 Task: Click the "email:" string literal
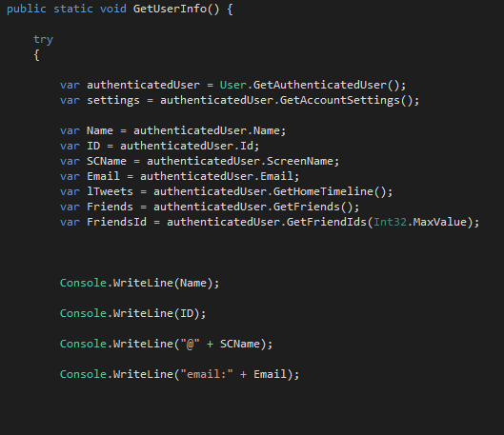point(207,374)
